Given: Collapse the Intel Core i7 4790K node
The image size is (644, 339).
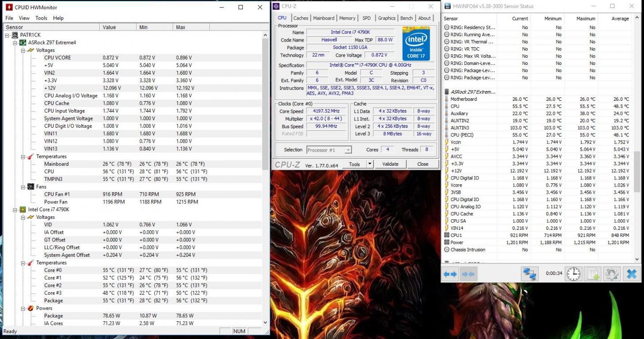Looking at the screenshot, I should click(x=15, y=209).
